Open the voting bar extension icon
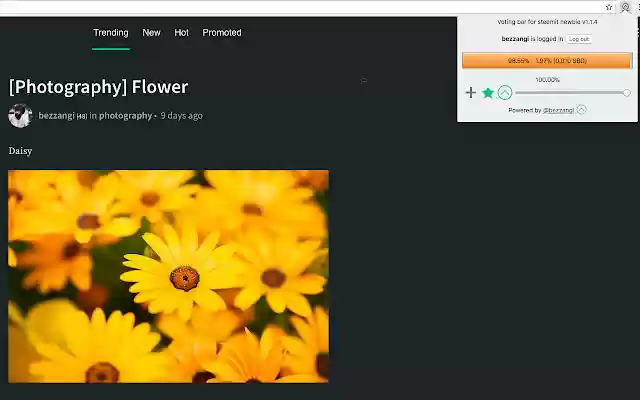Viewport: 640px width, 400px height. pyautogui.click(x=625, y=7)
